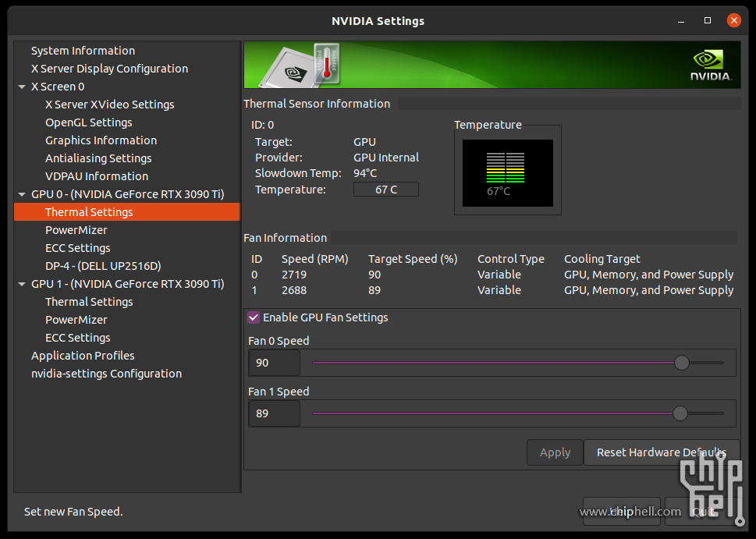756x539 pixels.
Task: Open PowerMizer under GPU 1
Action: (76, 320)
